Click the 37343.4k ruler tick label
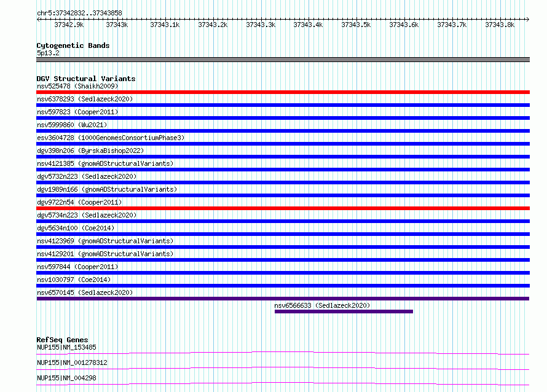 point(308,25)
